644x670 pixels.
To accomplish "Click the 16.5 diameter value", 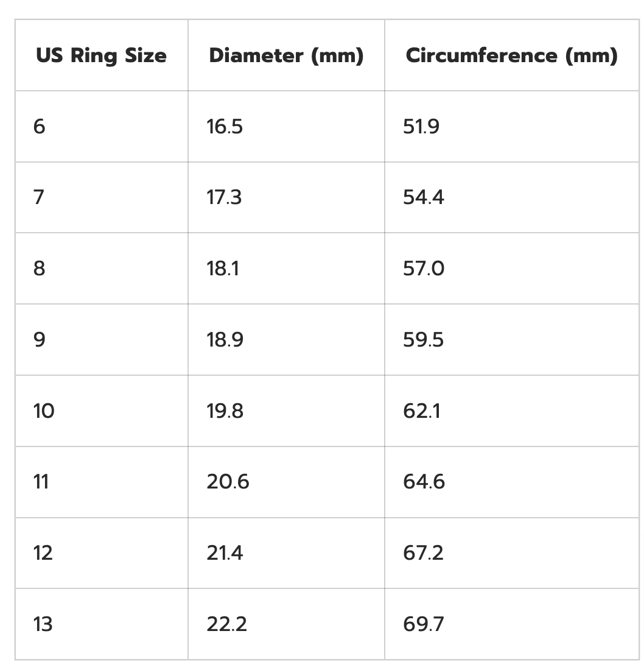I will click(225, 127).
